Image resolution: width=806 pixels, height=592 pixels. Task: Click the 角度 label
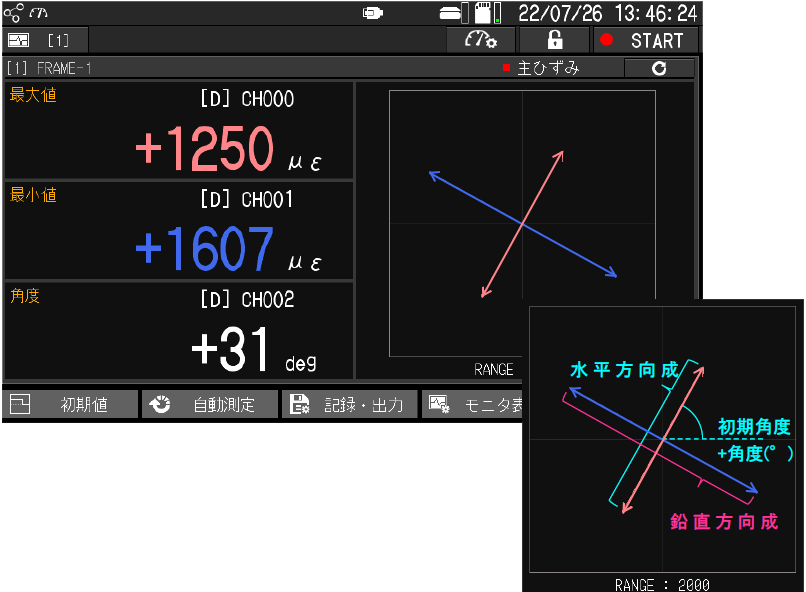coord(25,295)
